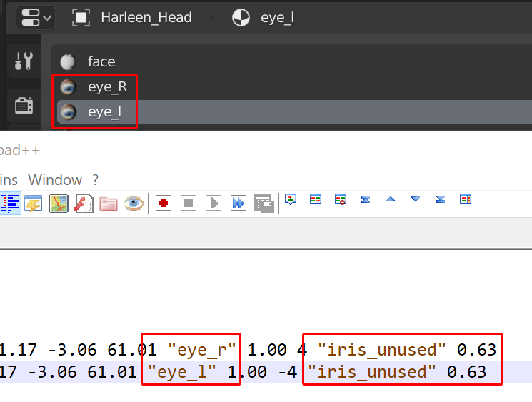This screenshot has width=532, height=402.
Task: Stop macro recording button
Action: pos(189,203)
